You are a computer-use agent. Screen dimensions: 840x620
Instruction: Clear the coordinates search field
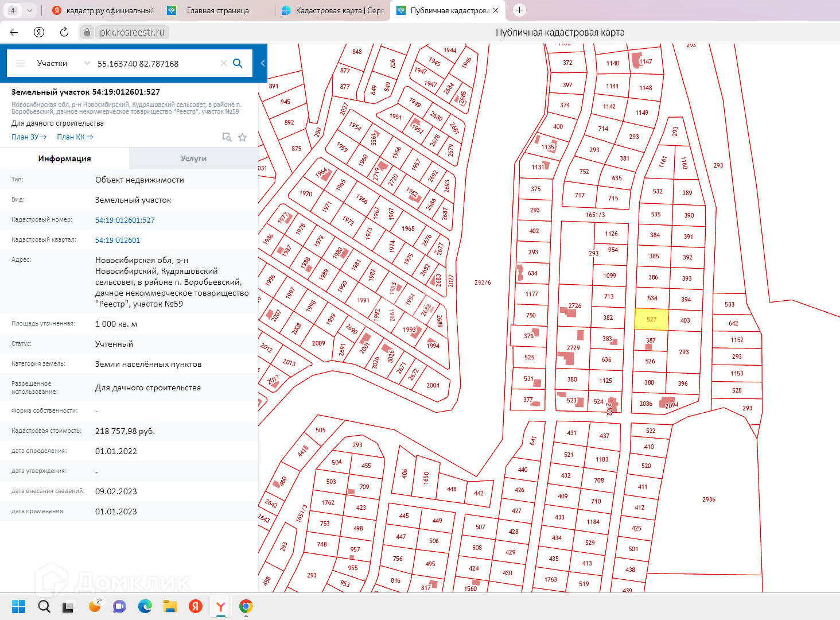pos(223,63)
